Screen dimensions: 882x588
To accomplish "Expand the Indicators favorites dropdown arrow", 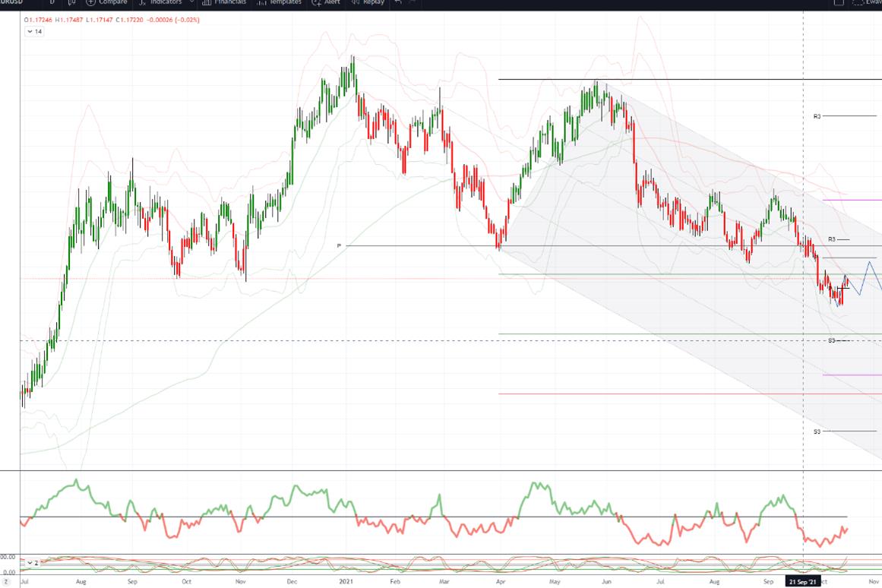I will [191, 2].
